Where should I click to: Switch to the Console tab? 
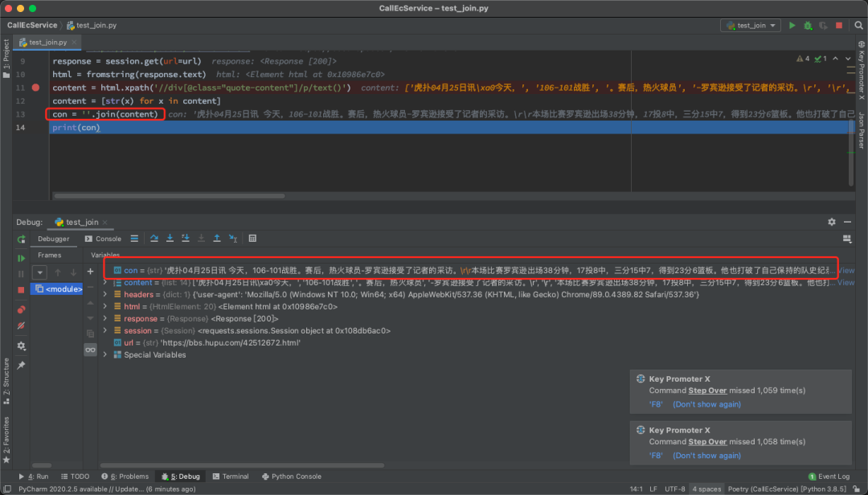pyautogui.click(x=103, y=239)
